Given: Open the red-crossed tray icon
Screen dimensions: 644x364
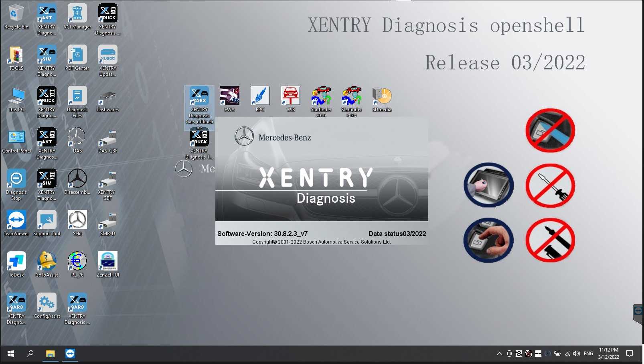Looking at the screenshot, I should pyautogui.click(x=529, y=354).
